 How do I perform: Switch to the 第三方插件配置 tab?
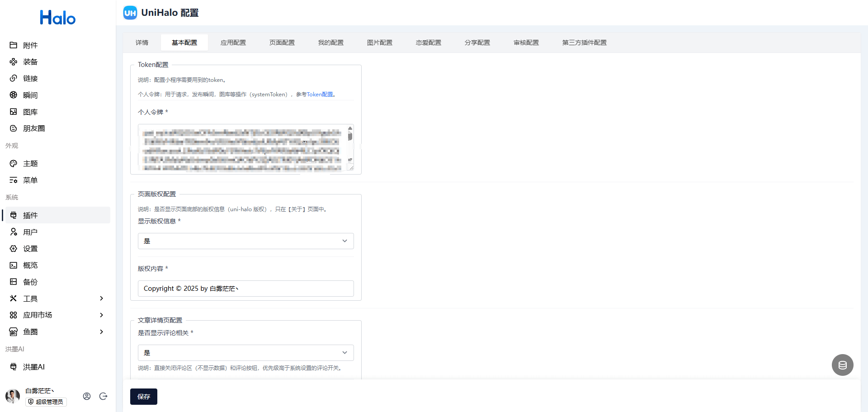[585, 43]
